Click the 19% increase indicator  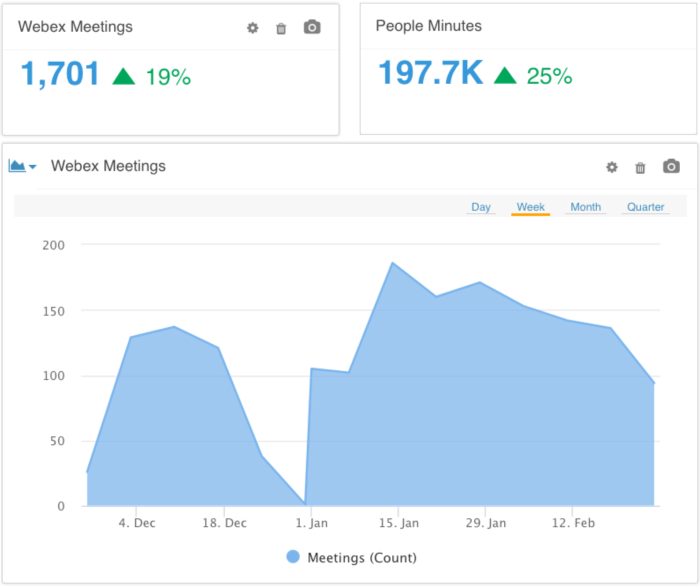(152, 77)
